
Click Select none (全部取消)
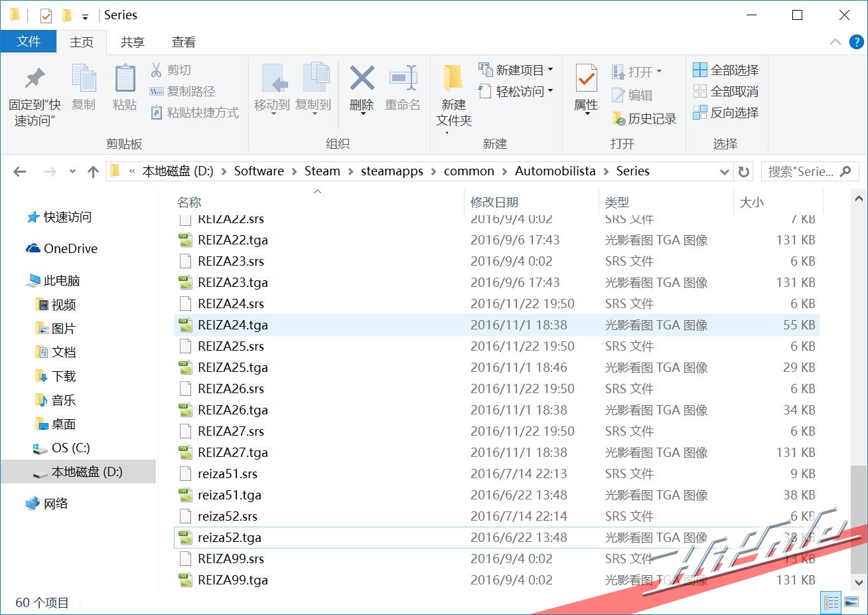tap(725, 91)
